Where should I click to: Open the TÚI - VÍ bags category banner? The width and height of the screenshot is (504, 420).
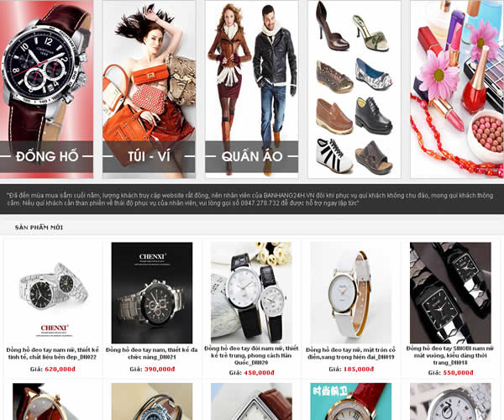click(149, 89)
